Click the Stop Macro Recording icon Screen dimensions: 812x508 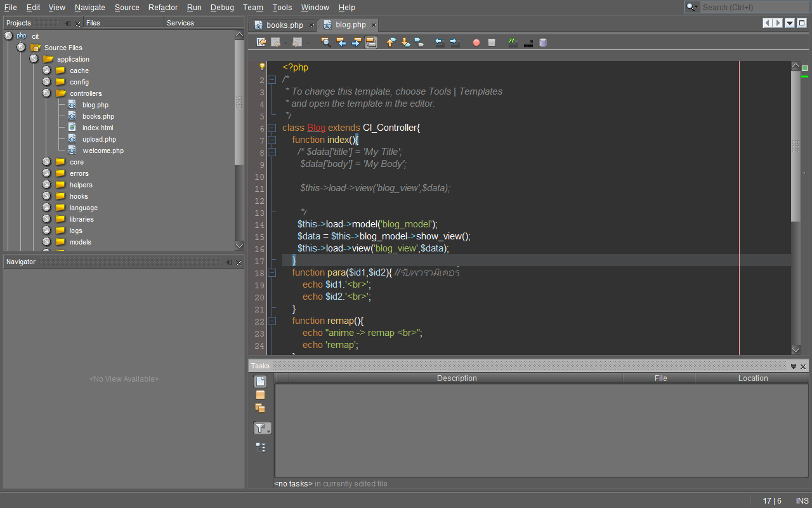(491, 42)
